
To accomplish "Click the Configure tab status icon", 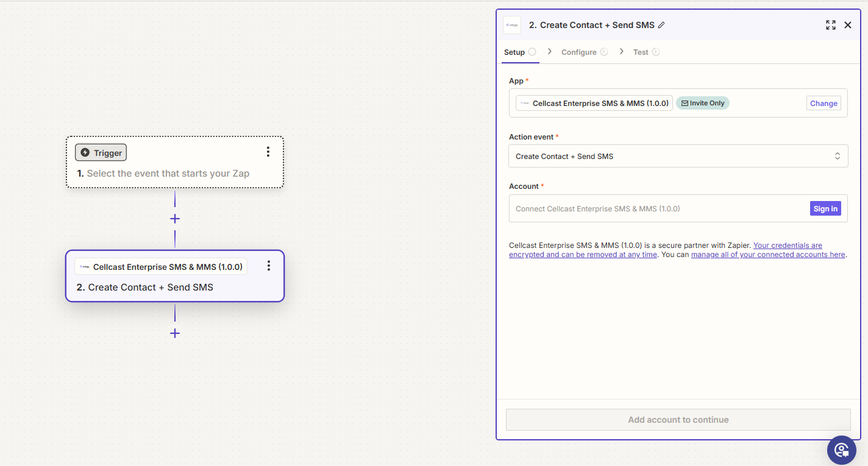I will (604, 52).
